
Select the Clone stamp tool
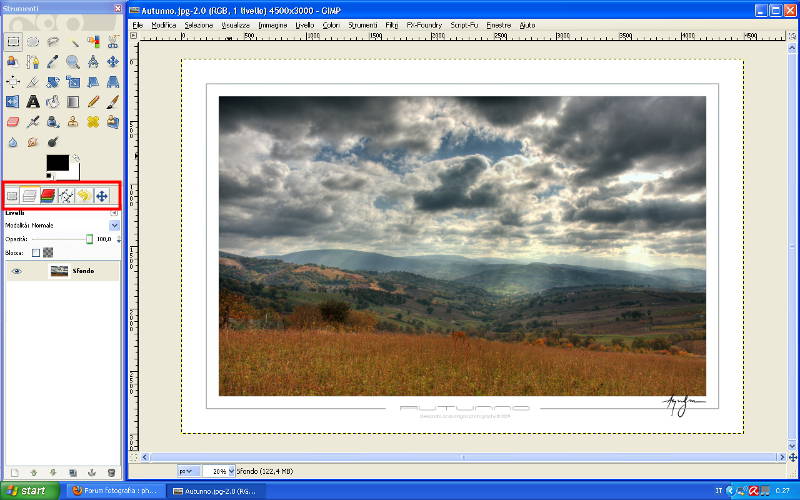click(x=73, y=121)
